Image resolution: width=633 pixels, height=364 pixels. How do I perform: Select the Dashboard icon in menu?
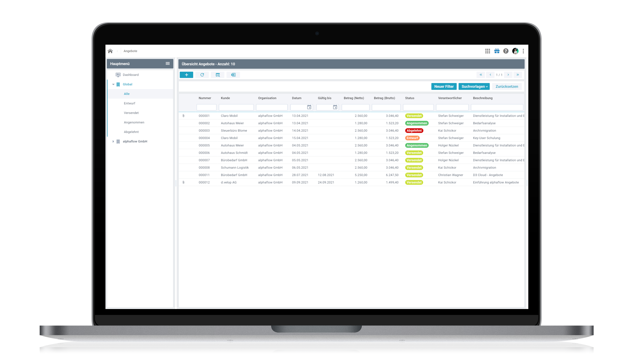(118, 75)
